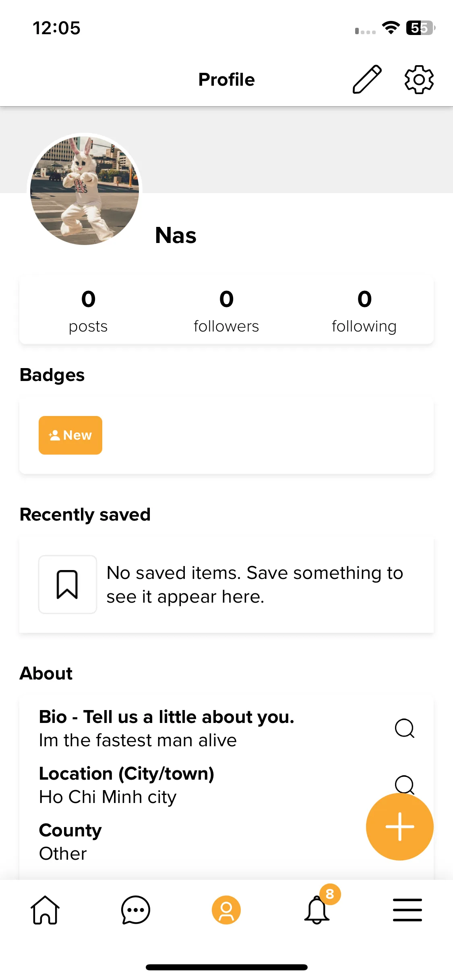The width and height of the screenshot is (453, 980).
Task: Tap the search icon beside Bio
Action: [x=404, y=728]
